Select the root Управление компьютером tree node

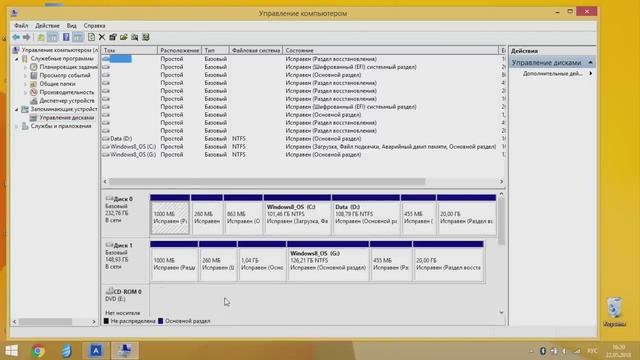pos(60,50)
